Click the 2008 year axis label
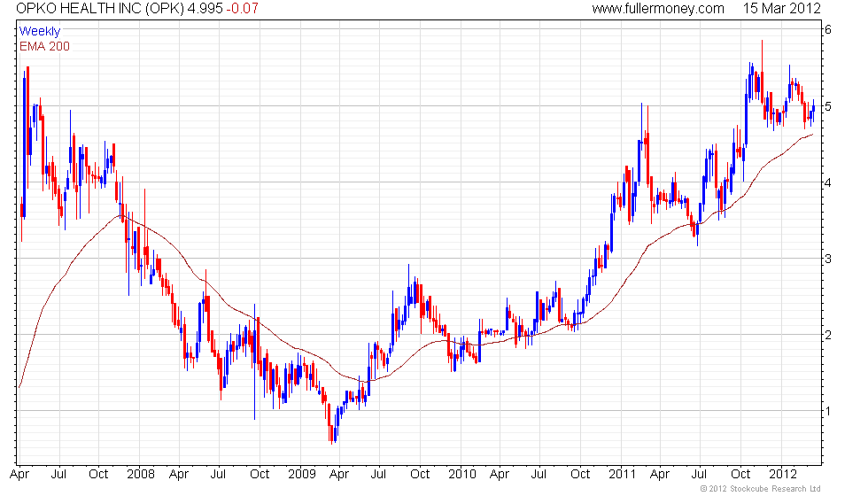Image resolution: width=868 pixels, height=496 pixels. (x=141, y=475)
